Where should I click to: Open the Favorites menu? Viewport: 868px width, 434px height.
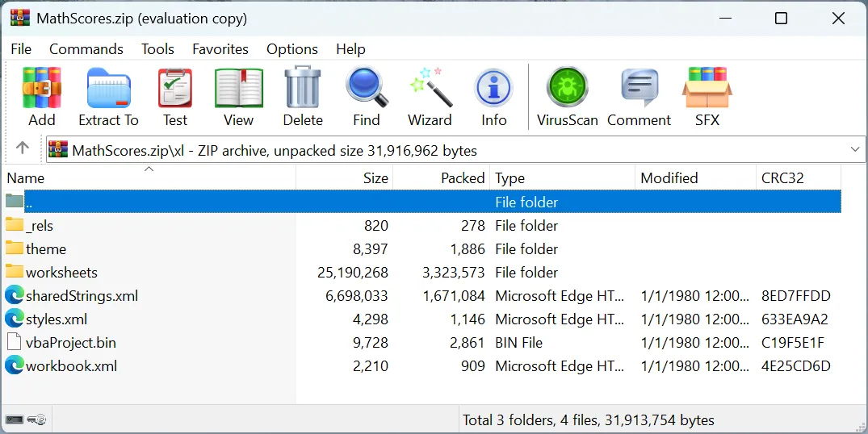coord(220,49)
